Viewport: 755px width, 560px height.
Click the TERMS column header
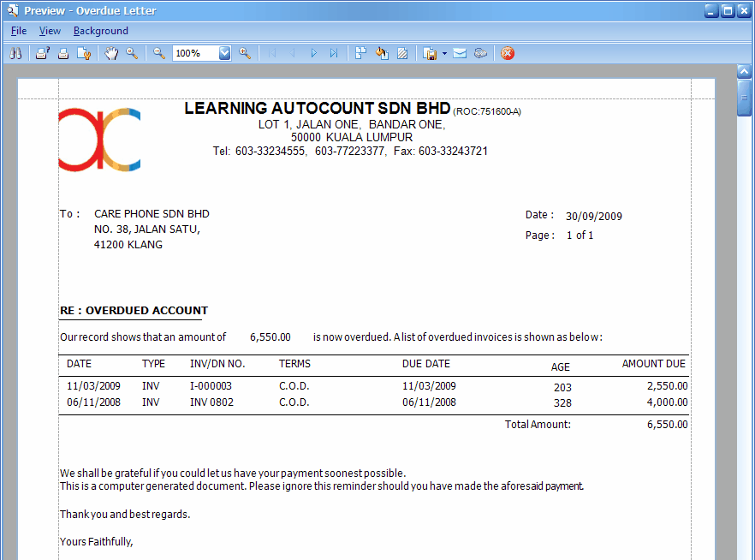(294, 364)
